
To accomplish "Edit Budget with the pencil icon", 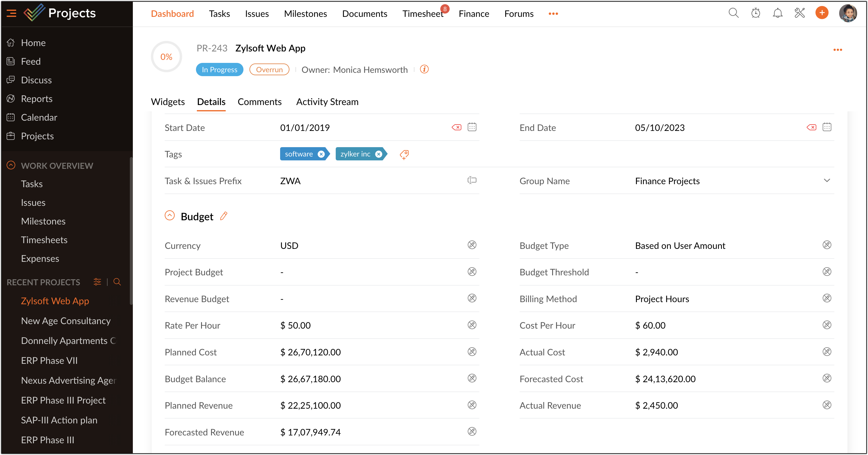I will pyautogui.click(x=224, y=216).
